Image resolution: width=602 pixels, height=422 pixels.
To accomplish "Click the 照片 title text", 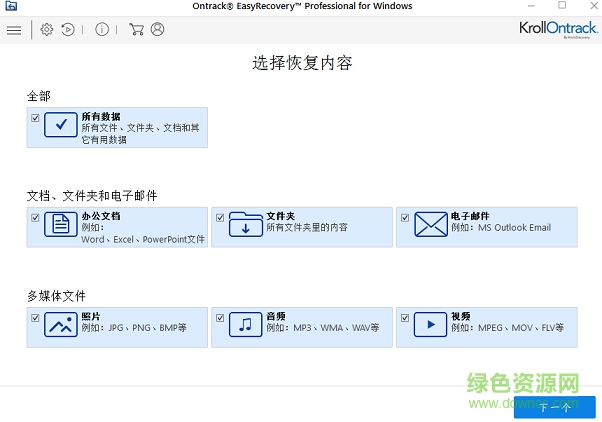I will click(x=91, y=316).
